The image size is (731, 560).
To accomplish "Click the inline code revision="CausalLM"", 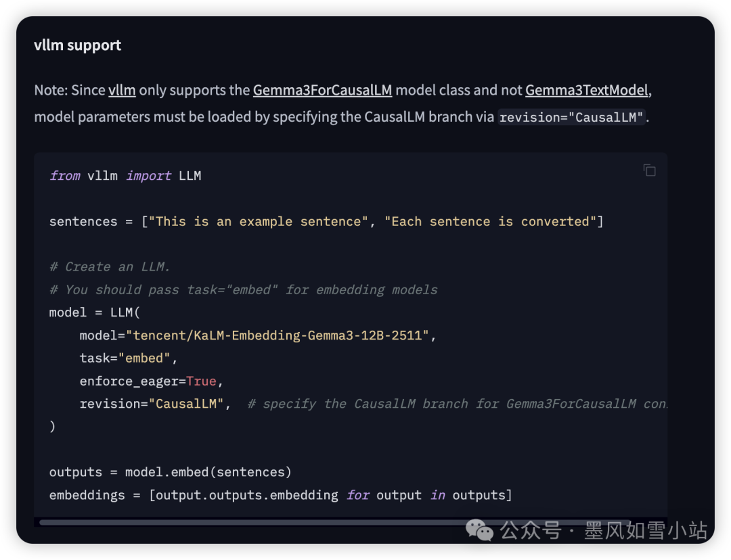I will [571, 118].
